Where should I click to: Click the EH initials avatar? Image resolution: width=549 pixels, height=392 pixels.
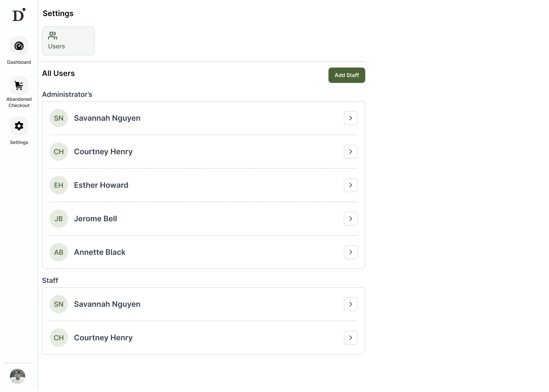click(59, 185)
